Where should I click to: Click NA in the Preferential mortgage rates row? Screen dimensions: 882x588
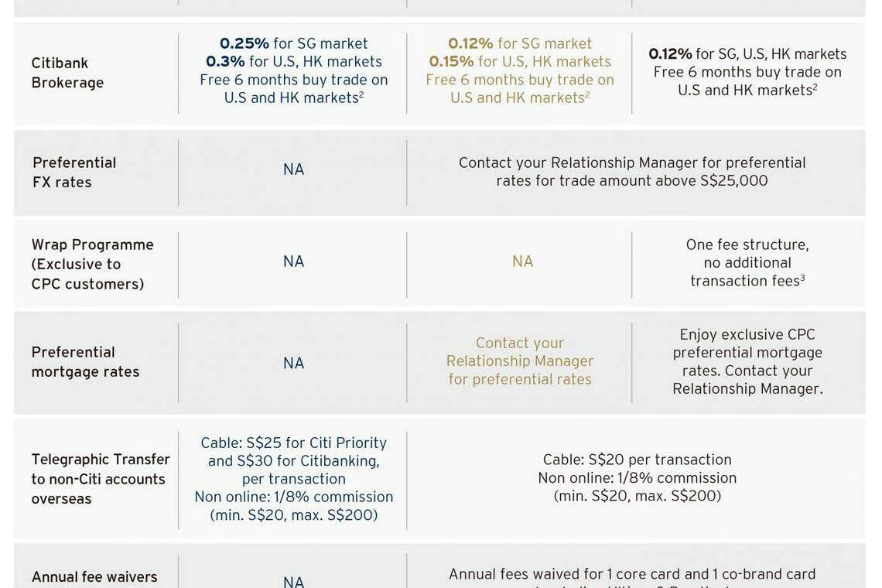pos(293,363)
